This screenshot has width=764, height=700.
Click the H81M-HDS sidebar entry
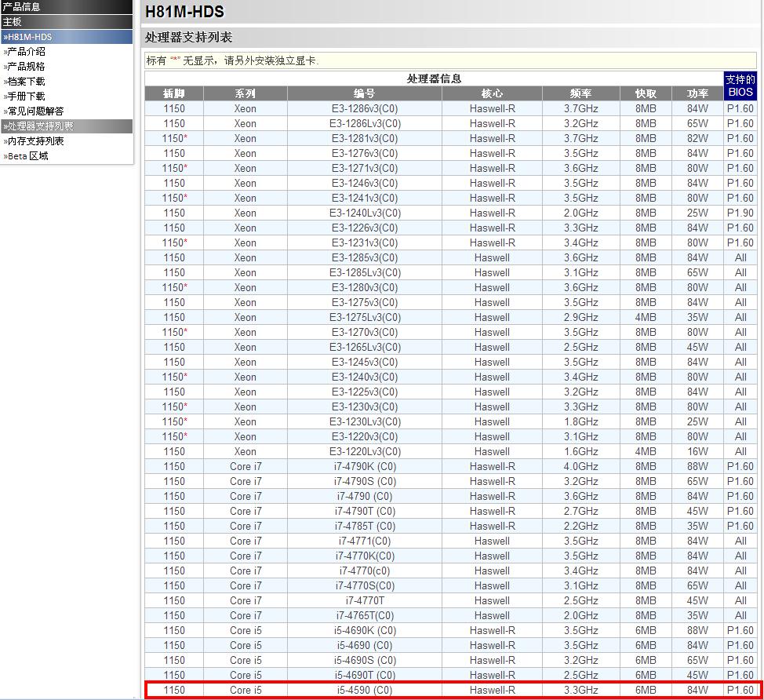(x=29, y=37)
